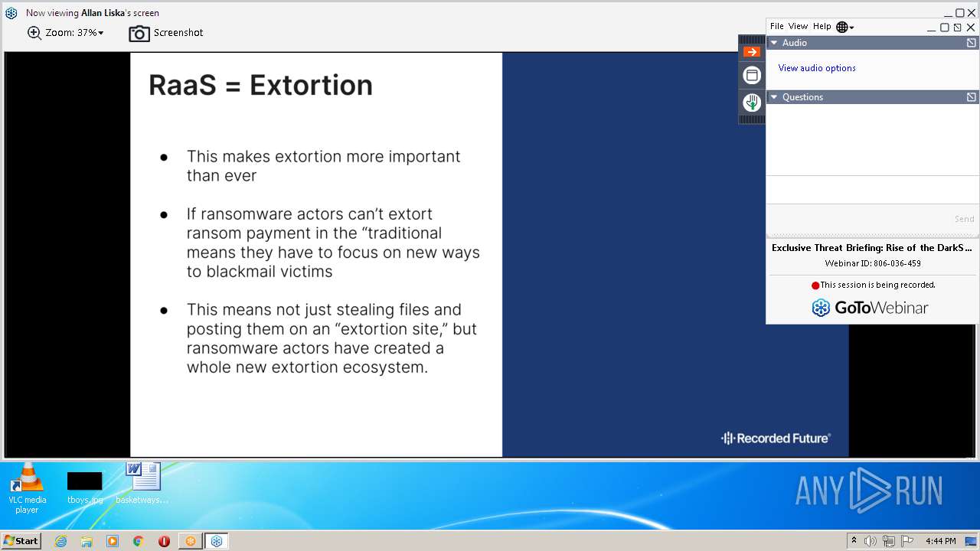Click the question text input field
The height and width of the screenshot is (551, 980).
872,190
